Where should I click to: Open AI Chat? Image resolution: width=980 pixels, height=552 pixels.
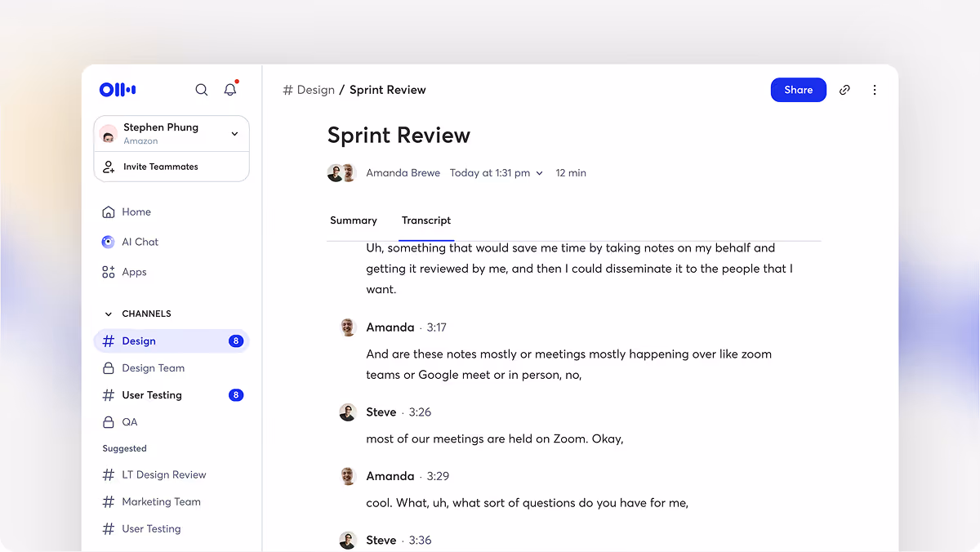coord(140,242)
